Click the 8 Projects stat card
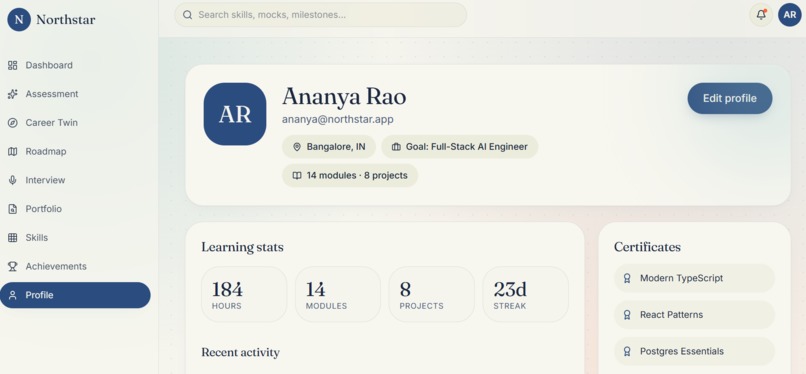 (432, 294)
